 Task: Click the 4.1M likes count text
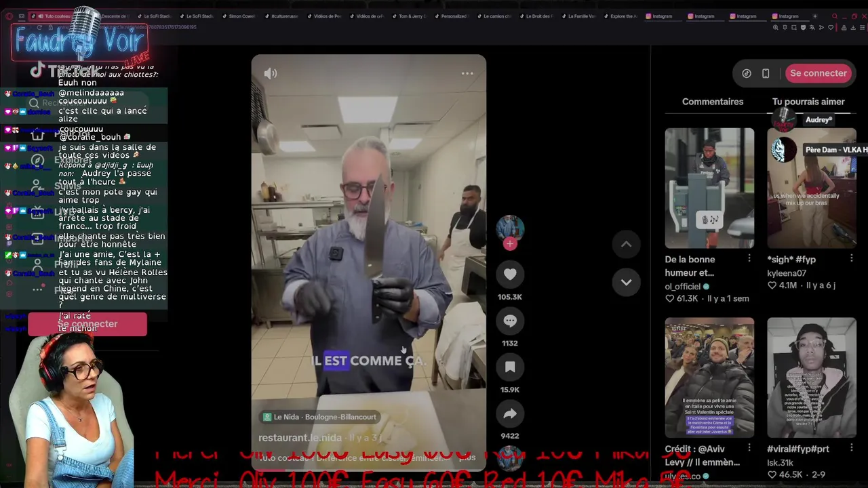pyautogui.click(x=787, y=285)
